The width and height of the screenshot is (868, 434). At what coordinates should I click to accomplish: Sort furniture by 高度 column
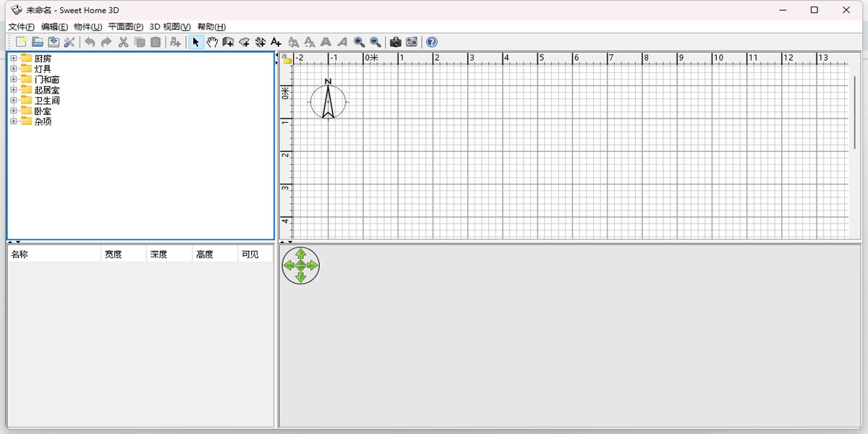point(215,254)
